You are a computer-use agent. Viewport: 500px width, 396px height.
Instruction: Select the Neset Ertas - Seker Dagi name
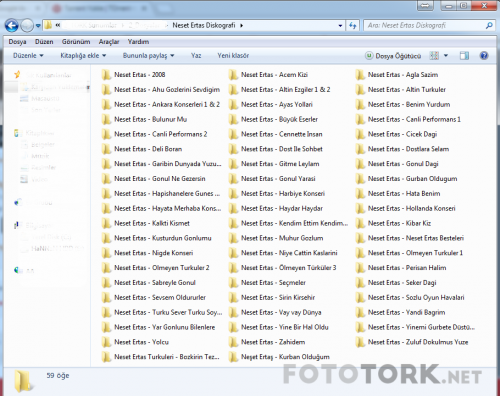pos(402,283)
